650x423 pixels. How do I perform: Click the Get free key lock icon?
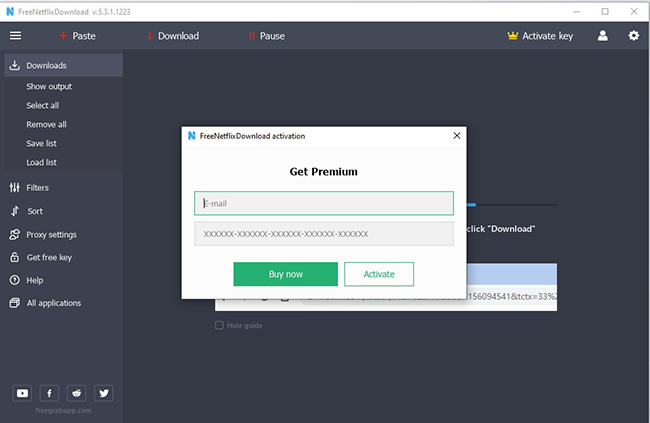pos(15,257)
